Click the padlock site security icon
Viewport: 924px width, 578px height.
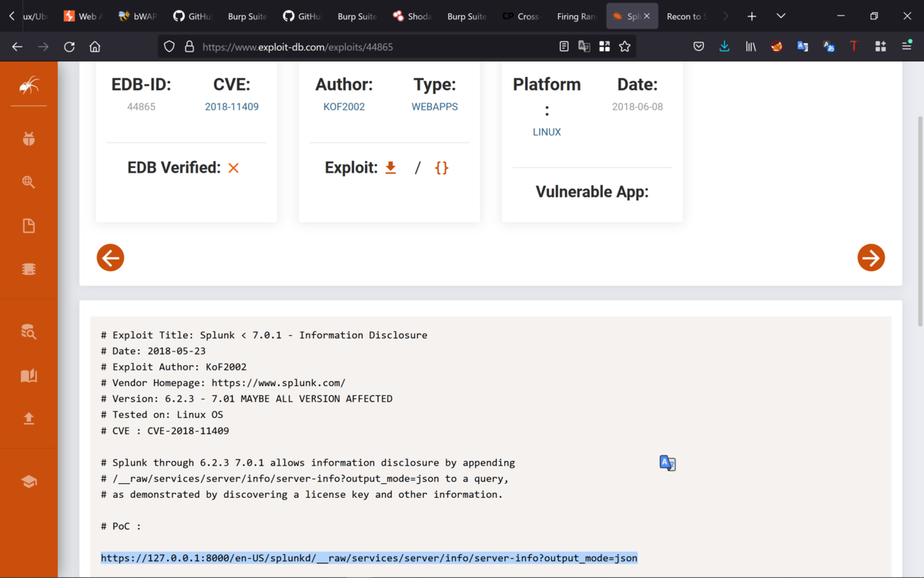[x=189, y=47]
